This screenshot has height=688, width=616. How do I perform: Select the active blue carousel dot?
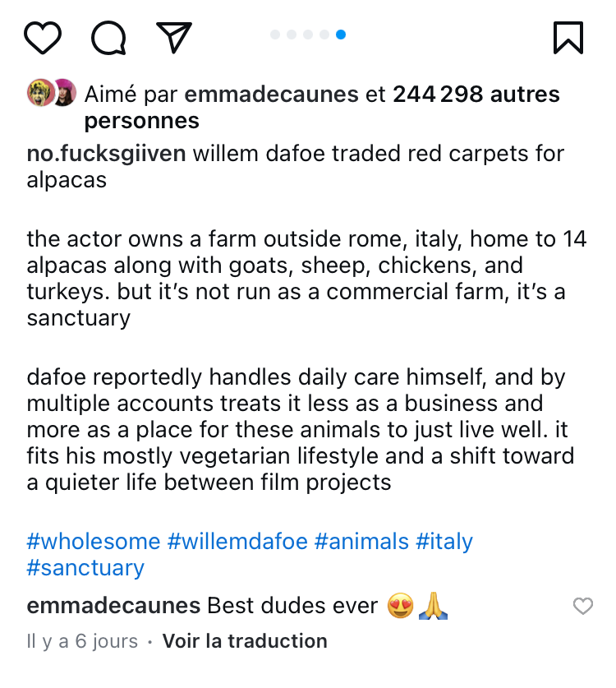point(341,35)
